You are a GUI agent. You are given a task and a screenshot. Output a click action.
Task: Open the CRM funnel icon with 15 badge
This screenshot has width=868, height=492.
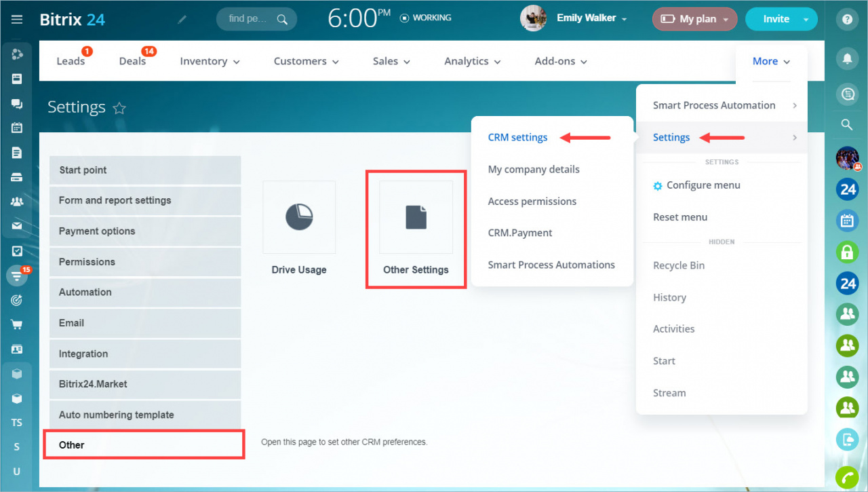pyautogui.click(x=17, y=276)
